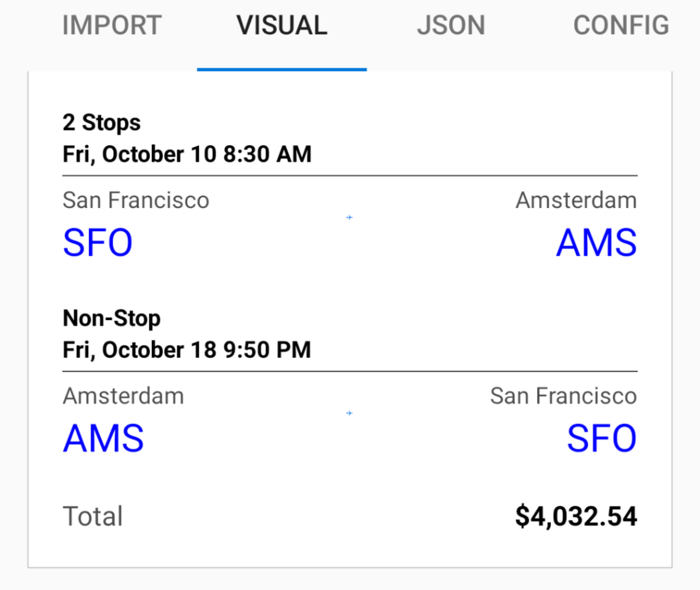Click Amsterdam origin city on return flight
Image resolution: width=700 pixels, height=590 pixels.
tap(123, 396)
